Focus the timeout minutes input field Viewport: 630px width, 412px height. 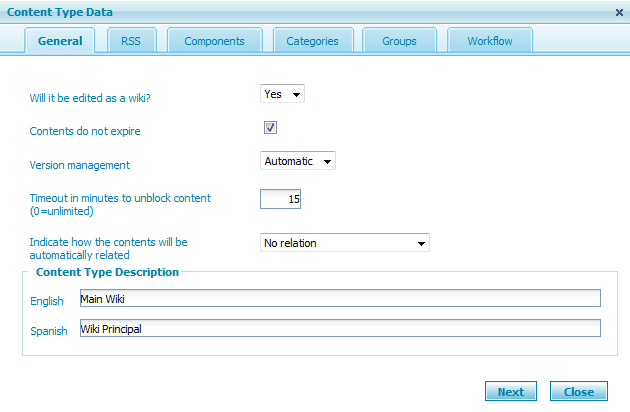click(x=281, y=199)
